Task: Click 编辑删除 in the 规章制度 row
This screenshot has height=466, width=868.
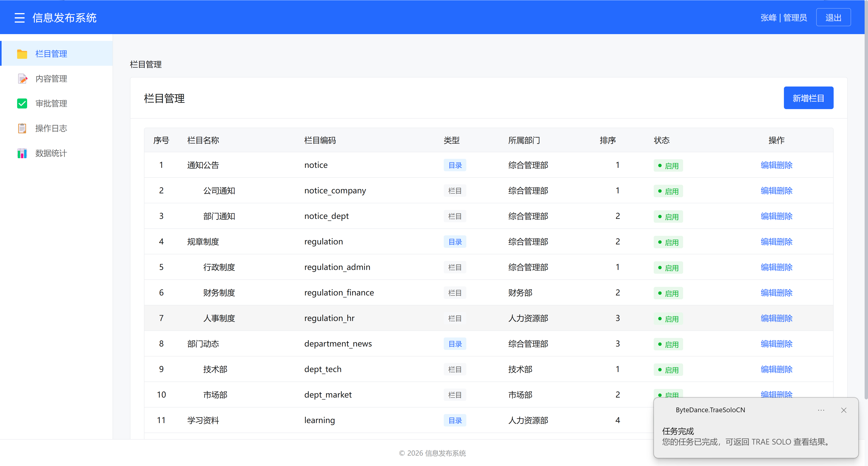Action: click(776, 242)
